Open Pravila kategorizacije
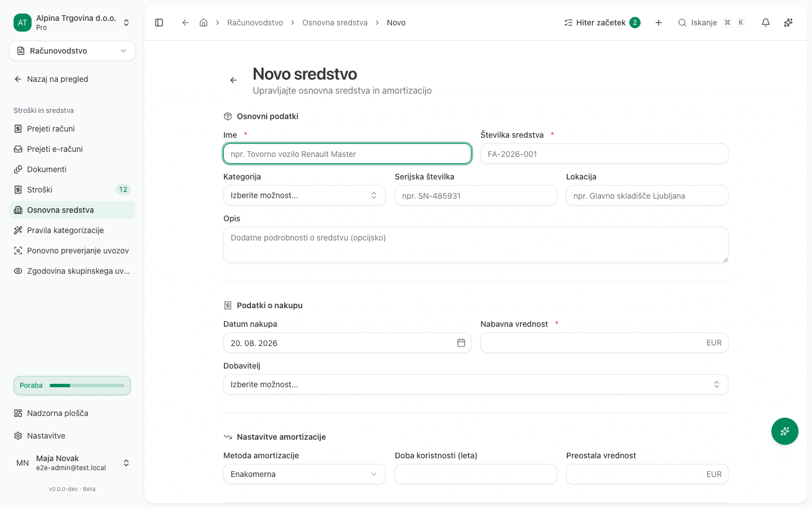 72,230
